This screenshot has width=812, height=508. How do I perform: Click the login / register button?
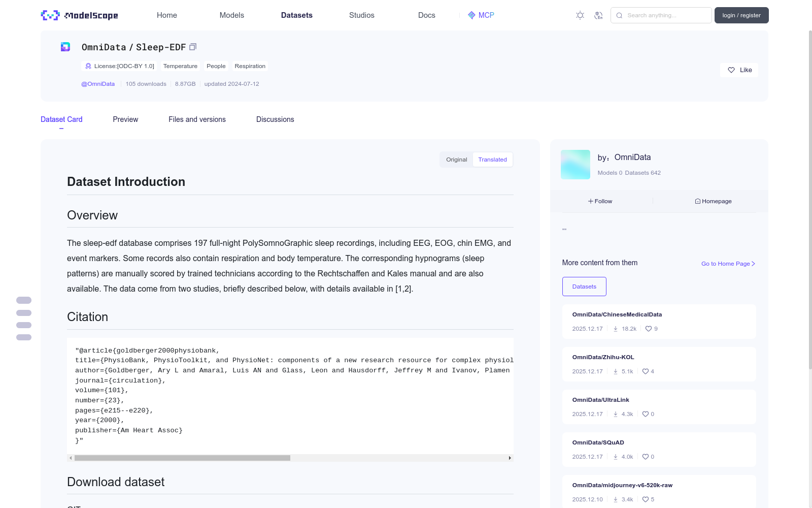tap(741, 15)
